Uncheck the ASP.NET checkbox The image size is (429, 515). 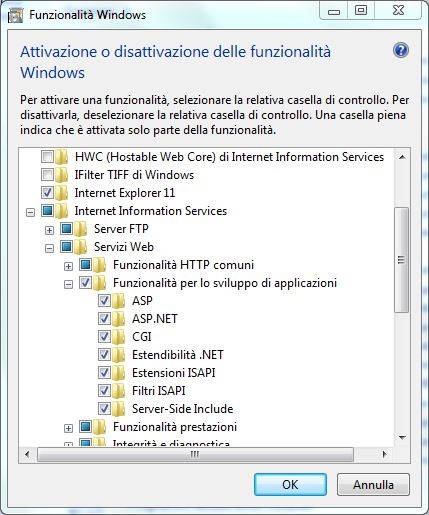click(104, 318)
